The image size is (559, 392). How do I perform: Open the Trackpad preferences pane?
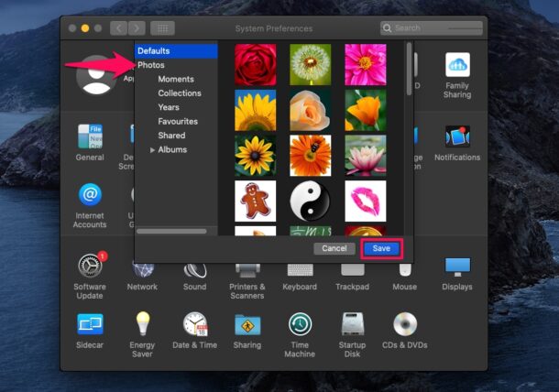[352, 270]
